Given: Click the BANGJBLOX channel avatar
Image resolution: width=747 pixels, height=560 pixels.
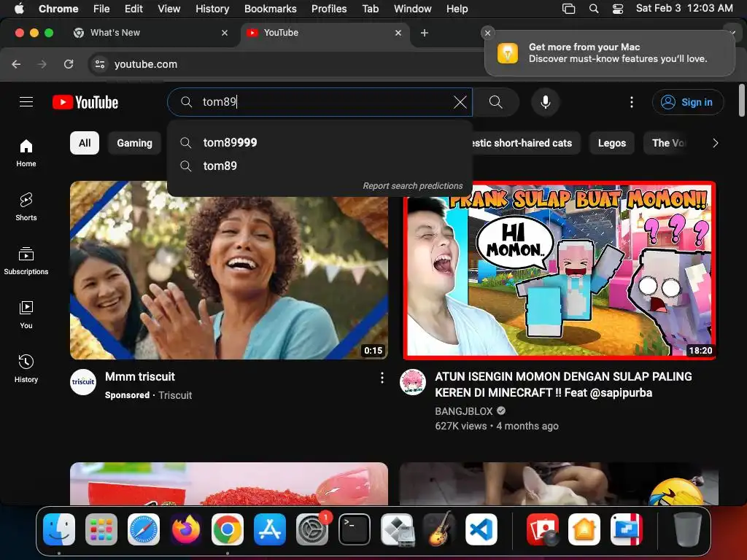Looking at the screenshot, I should click(x=413, y=382).
